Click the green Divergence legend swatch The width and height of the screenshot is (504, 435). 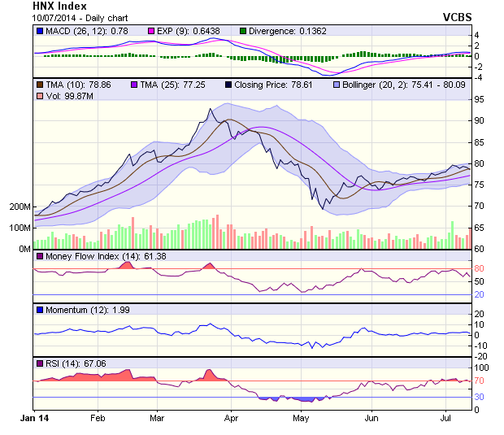click(242, 31)
